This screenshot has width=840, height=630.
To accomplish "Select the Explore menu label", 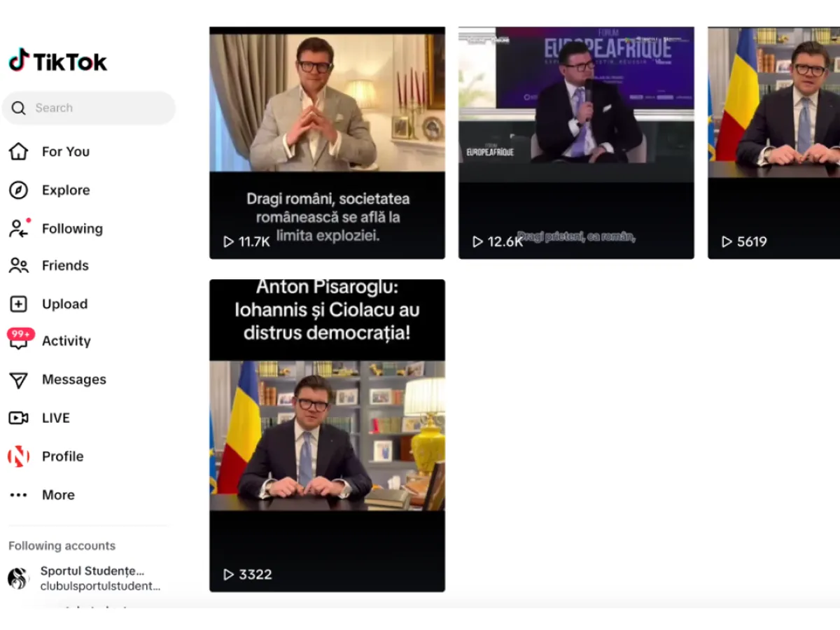I will tap(66, 190).
